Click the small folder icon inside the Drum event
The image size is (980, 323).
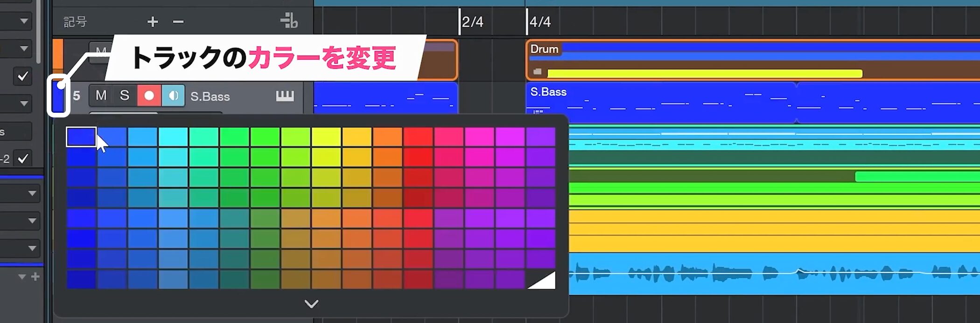538,72
